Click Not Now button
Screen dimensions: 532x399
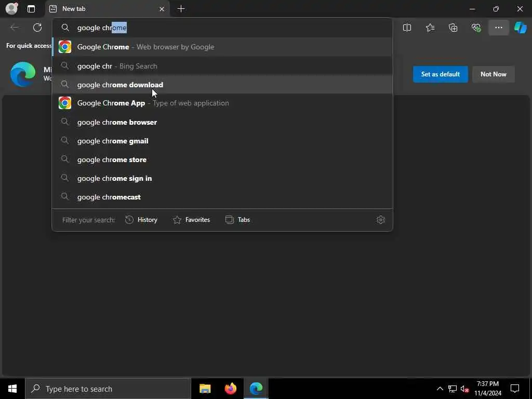493,74
